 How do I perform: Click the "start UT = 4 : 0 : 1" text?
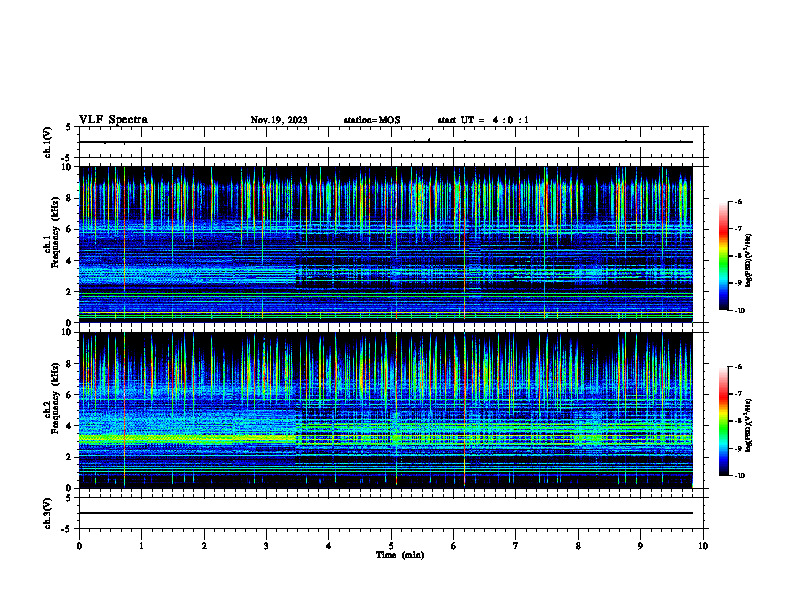tap(483, 120)
